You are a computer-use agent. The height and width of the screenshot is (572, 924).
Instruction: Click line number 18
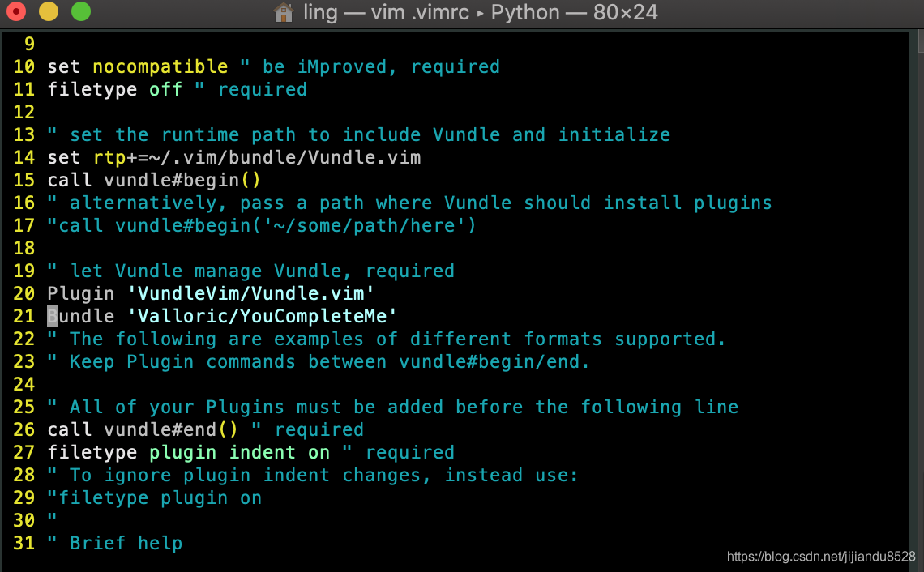tap(24, 248)
